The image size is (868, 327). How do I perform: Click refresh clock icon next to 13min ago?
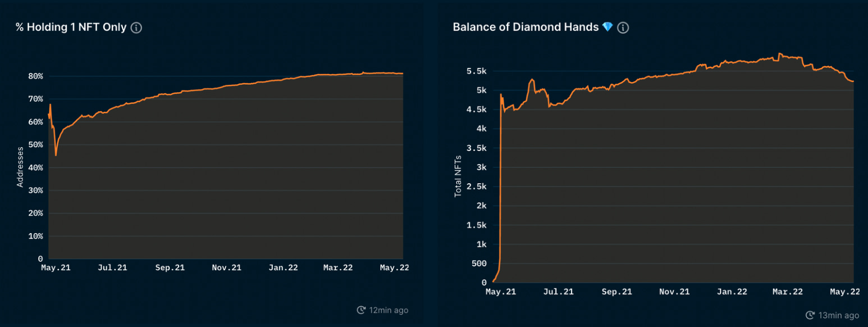click(x=810, y=315)
